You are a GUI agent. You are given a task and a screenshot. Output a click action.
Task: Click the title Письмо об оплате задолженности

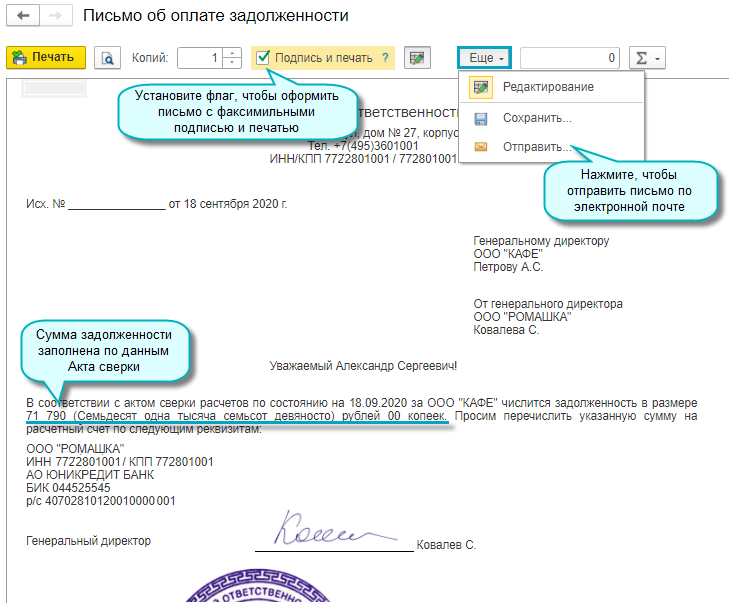pyautogui.click(x=216, y=15)
